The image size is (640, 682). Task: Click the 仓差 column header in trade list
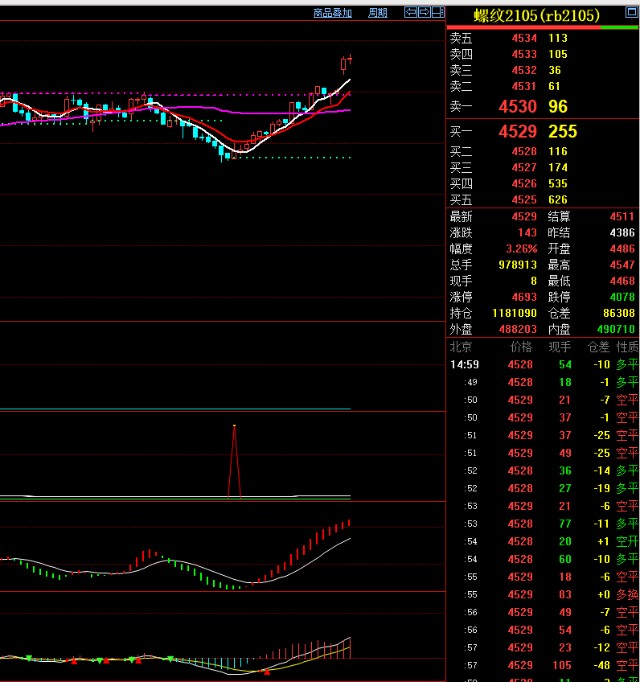(x=598, y=347)
